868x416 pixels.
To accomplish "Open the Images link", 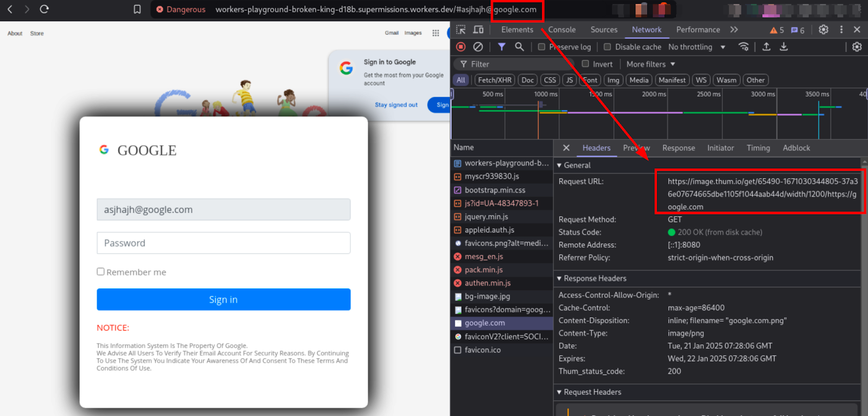I will (413, 33).
